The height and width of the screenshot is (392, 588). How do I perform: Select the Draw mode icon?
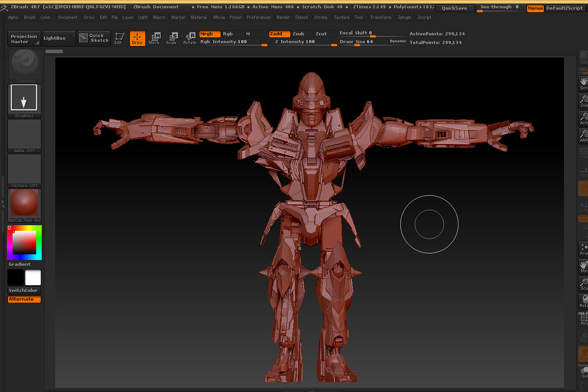pos(137,38)
